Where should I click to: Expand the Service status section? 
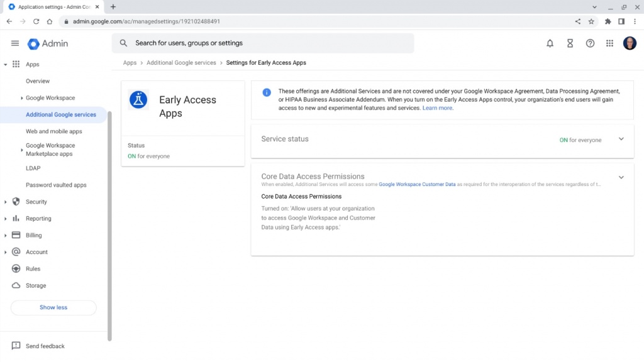(x=621, y=139)
